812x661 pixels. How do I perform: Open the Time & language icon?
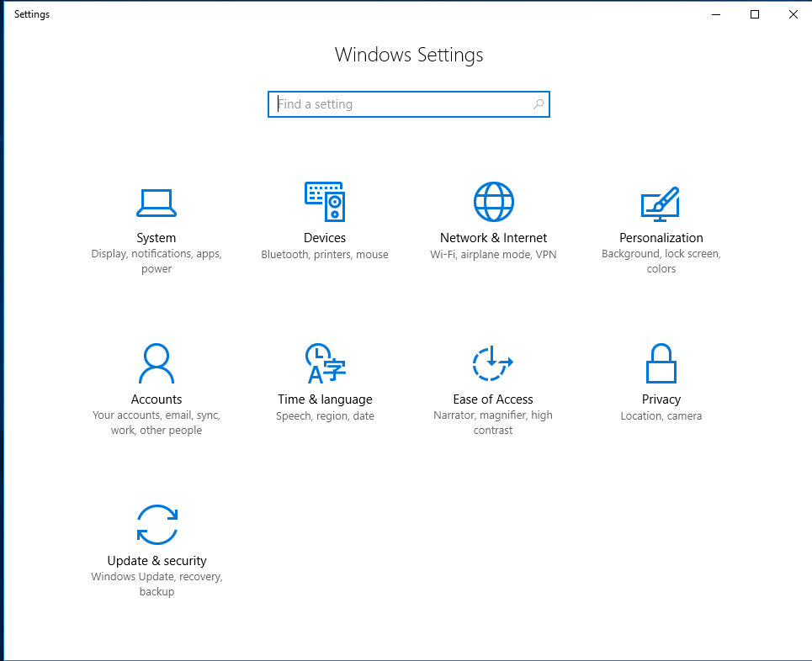pyautogui.click(x=325, y=362)
